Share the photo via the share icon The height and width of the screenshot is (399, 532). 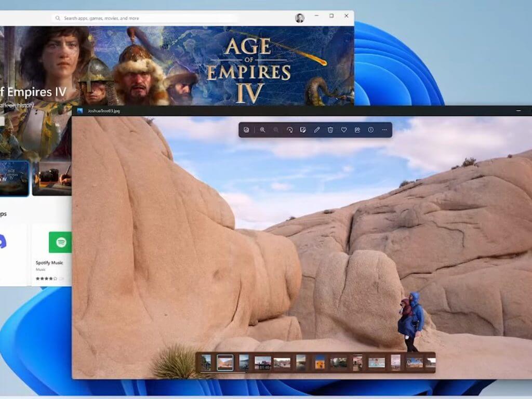click(357, 130)
